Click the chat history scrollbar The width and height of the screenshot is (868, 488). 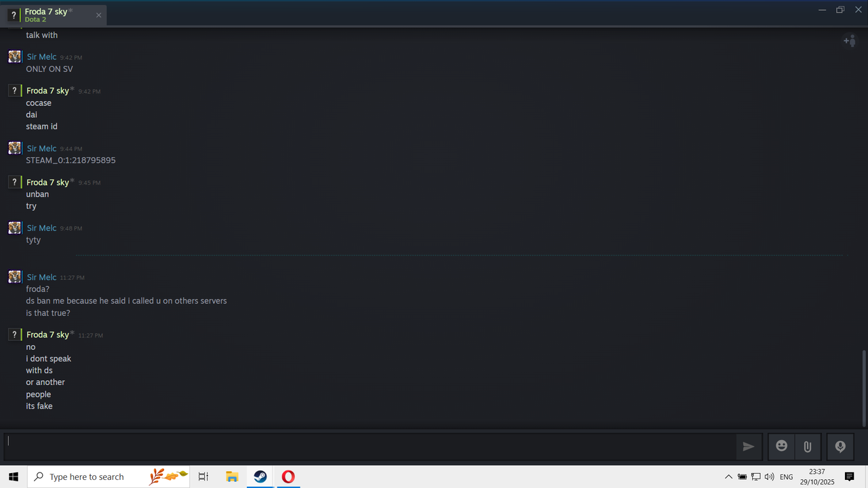(864, 388)
